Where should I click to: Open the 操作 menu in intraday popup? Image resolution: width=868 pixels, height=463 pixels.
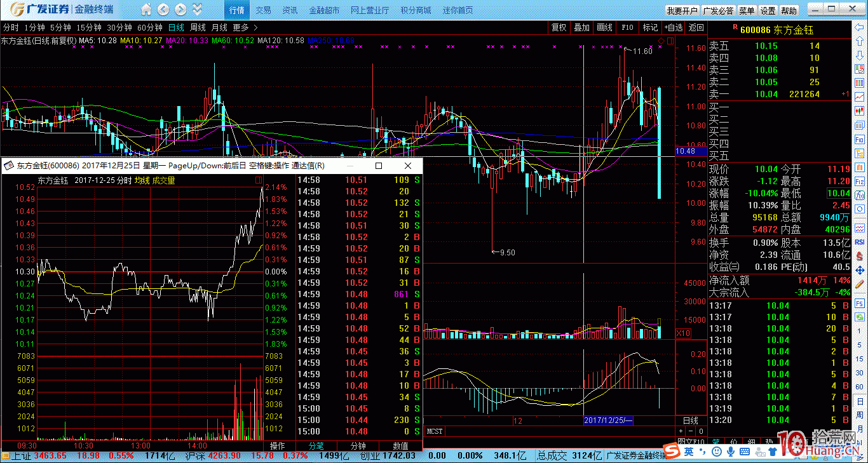pyautogui.click(x=278, y=446)
